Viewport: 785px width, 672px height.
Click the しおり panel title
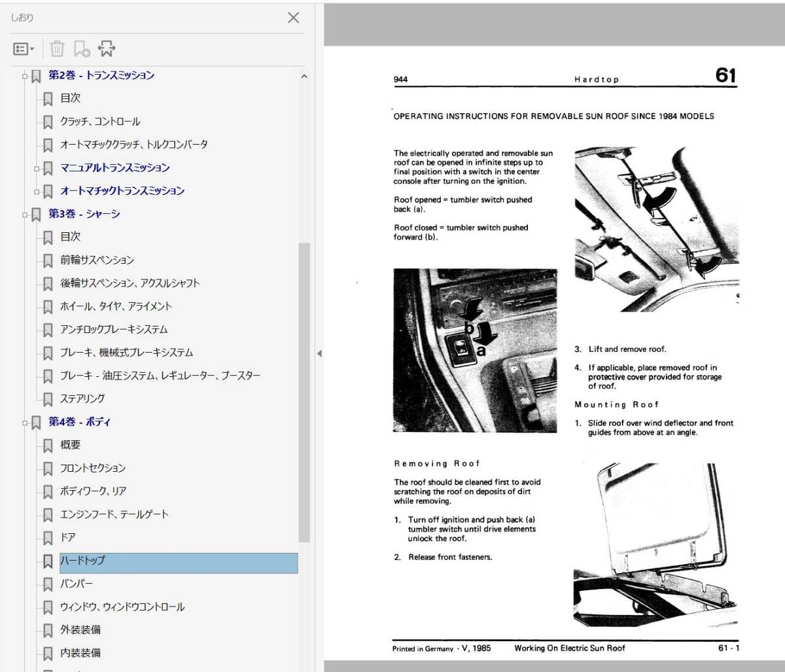point(22,18)
